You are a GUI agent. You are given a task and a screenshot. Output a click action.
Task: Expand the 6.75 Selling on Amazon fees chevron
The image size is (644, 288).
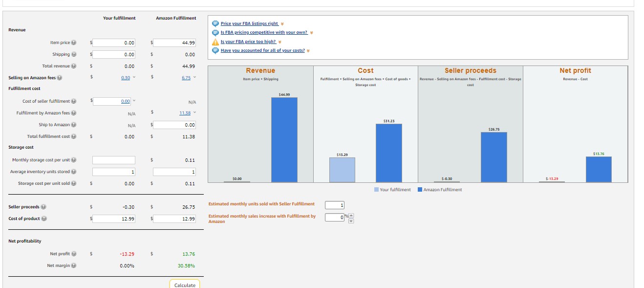[x=194, y=78]
